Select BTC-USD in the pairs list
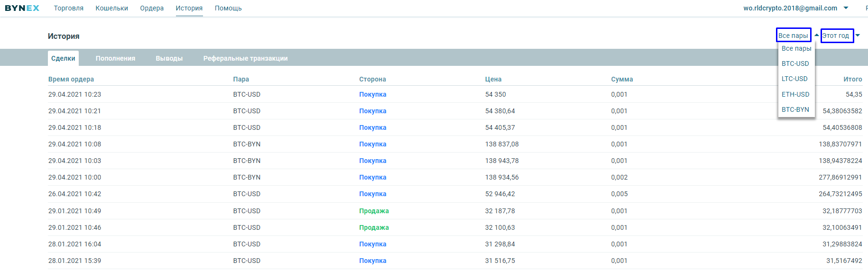Image resolution: width=868 pixels, height=271 pixels. [x=795, y=63]
